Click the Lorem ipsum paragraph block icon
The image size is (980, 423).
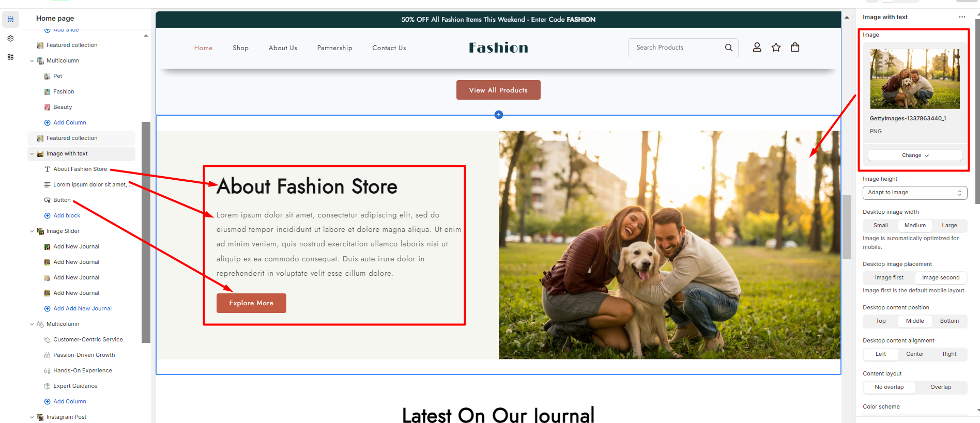point(48,184)
